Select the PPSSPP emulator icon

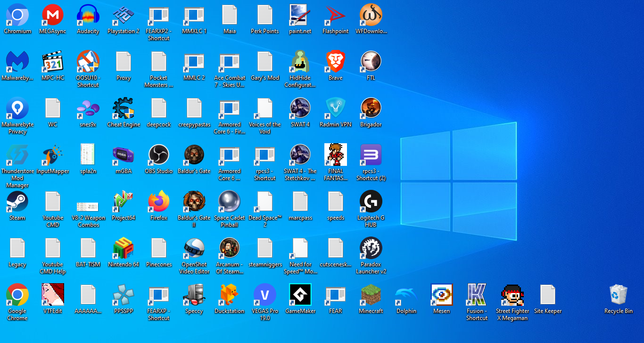point(124,295)
